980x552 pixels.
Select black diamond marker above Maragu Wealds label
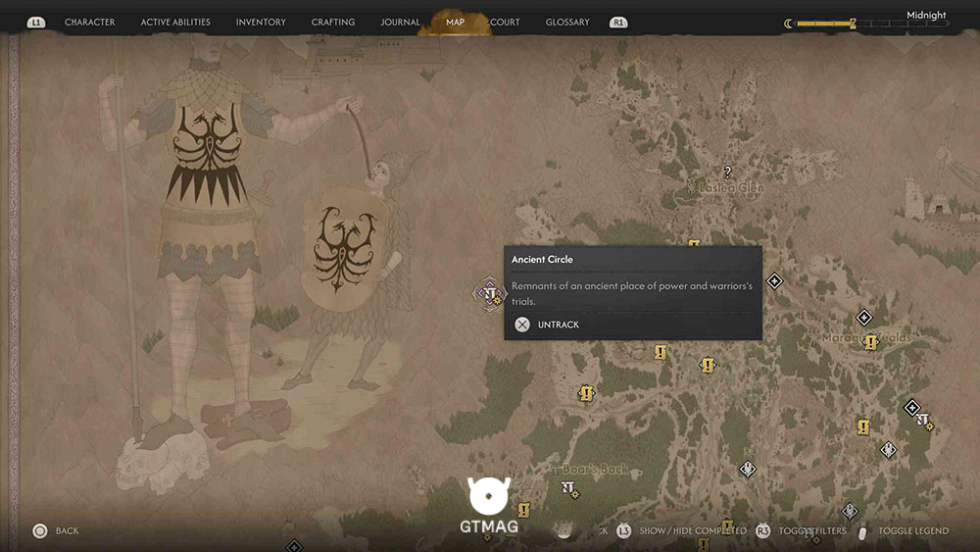pos(863,318)
